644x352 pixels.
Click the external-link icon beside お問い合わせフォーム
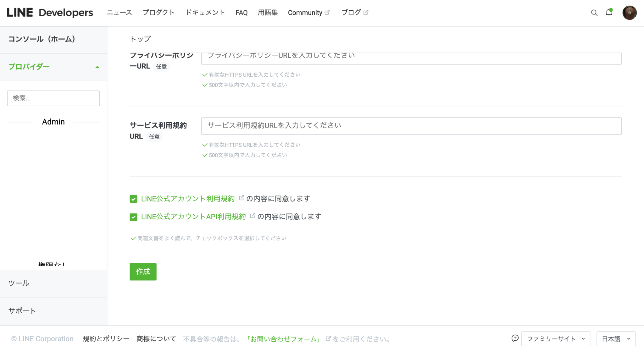coord(328,338)
